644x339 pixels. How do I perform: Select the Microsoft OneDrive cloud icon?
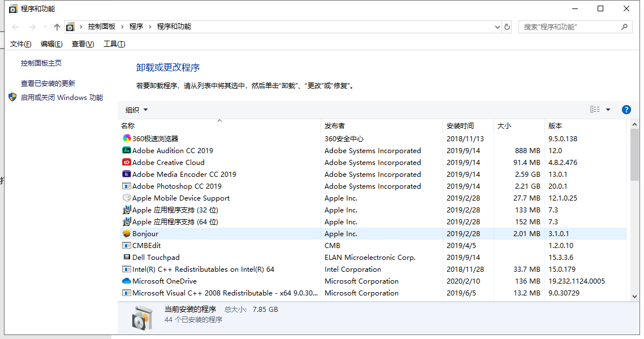coord(127,281)
